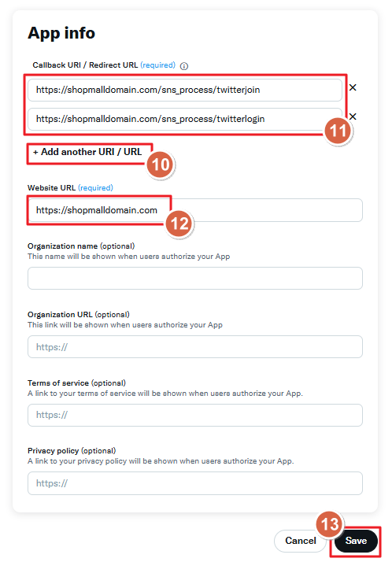Screen dimensions: 392x562
Task: Click the info icon beside Callback URI label
Action: pyautogui.click(x=184, y=66)
